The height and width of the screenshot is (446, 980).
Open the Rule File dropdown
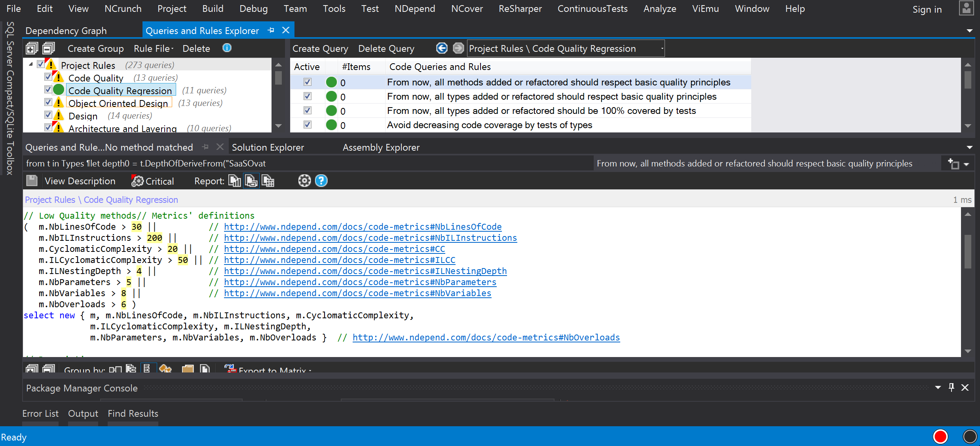[154, 48]
